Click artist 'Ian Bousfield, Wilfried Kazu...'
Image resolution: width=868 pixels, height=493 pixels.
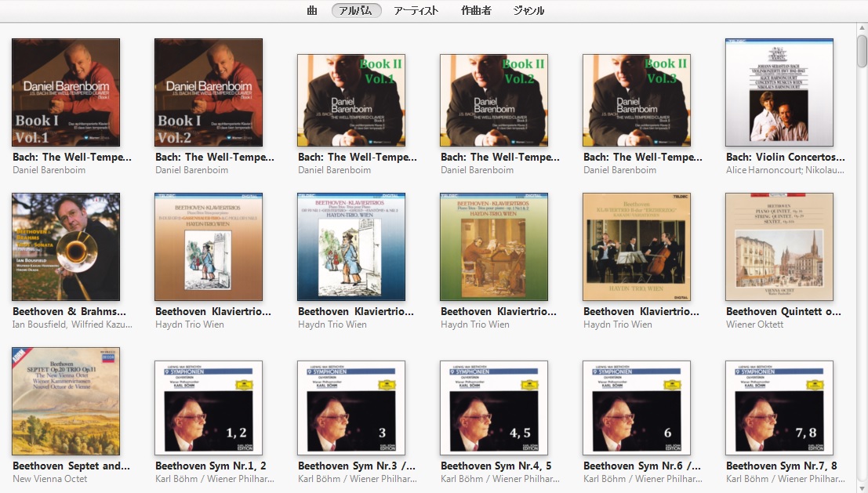point(72,324)
